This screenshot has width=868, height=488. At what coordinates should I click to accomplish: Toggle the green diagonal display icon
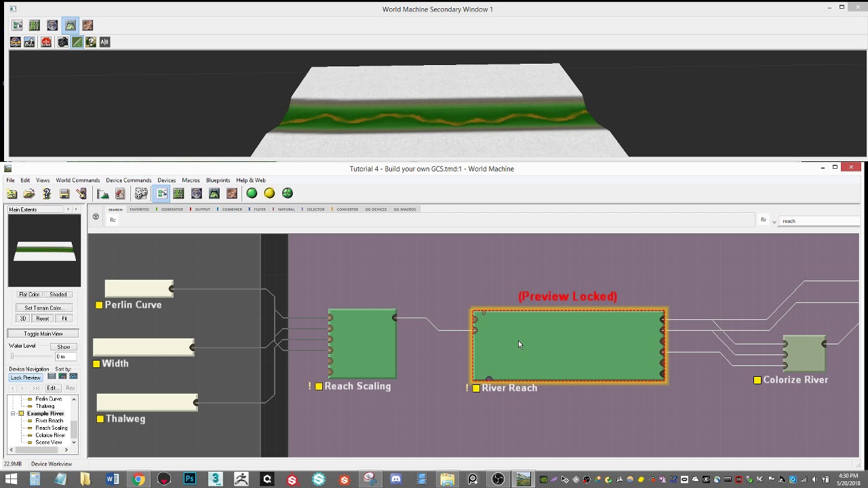point(77,42)
